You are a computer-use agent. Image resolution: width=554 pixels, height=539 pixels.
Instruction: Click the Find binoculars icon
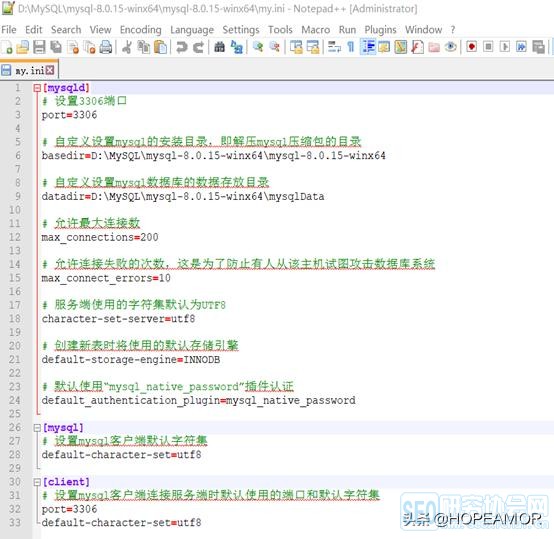tap(219, 47)
